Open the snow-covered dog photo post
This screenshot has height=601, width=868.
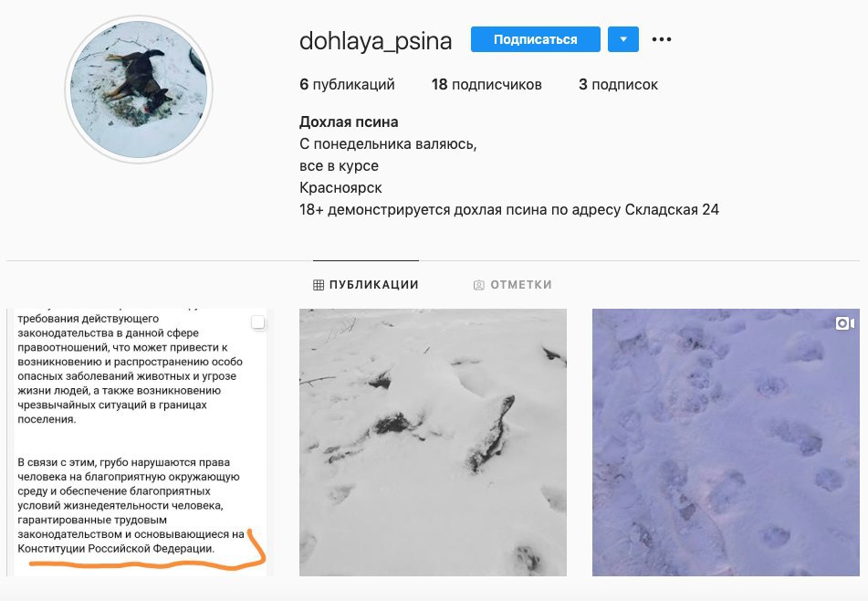click(x=433, y=443)
